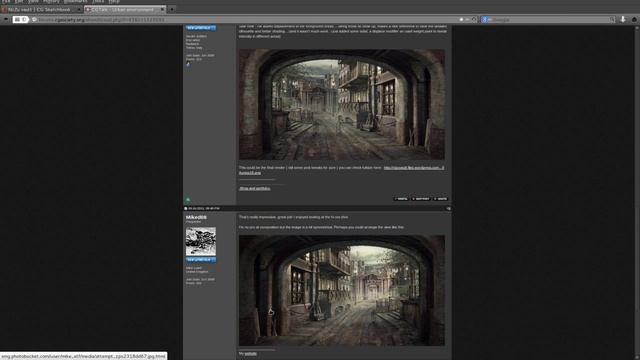Select the CGTalk Urban environment tab
The image size is (640, 360).
pyautogui.click(x=125, y=9)
